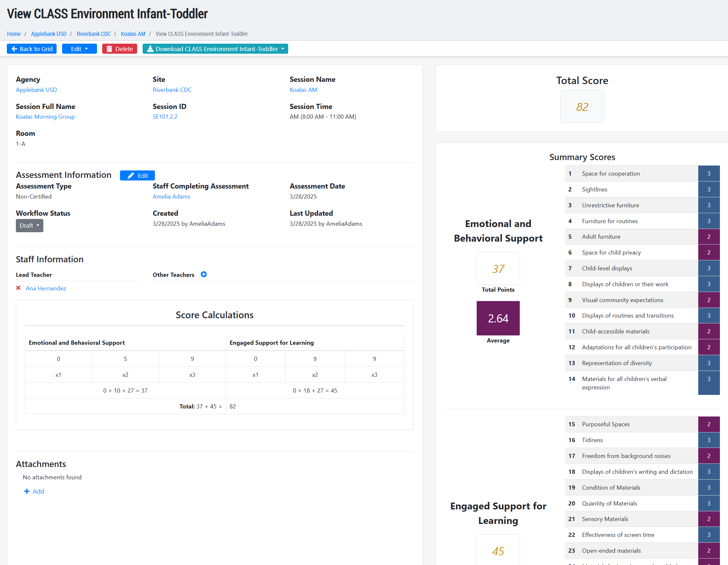This screenshot has height=565, width=728.
Task: Open Session ID SE101.2.2 link
Action: point(165,117)
